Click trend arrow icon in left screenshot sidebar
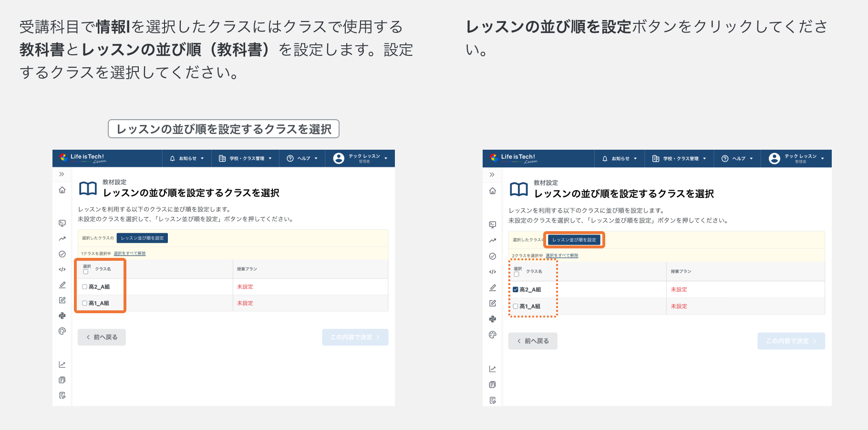This screenshot has width=868, height=430. (x=62, y=239)
